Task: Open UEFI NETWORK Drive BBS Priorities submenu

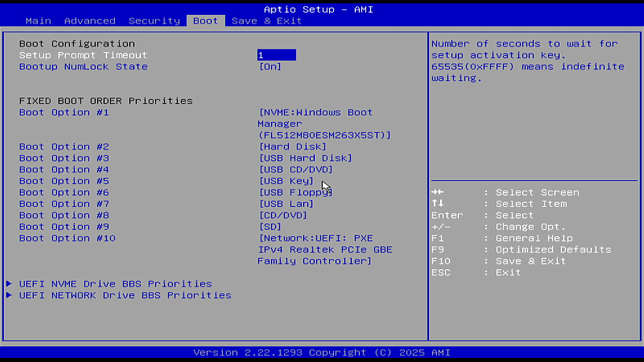Action: (x=125, y=296)
